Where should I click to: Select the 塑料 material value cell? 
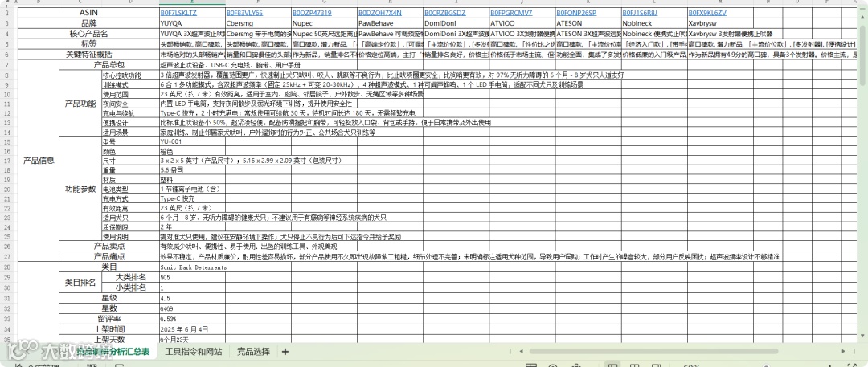click(192, 179)
